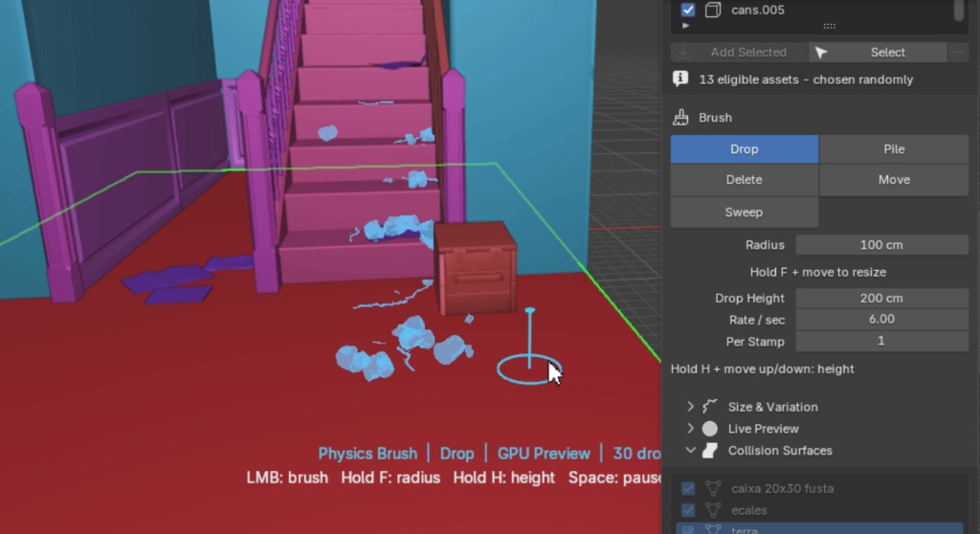
Task: Switch to the Pile brush mode
Action: (894, 149)
